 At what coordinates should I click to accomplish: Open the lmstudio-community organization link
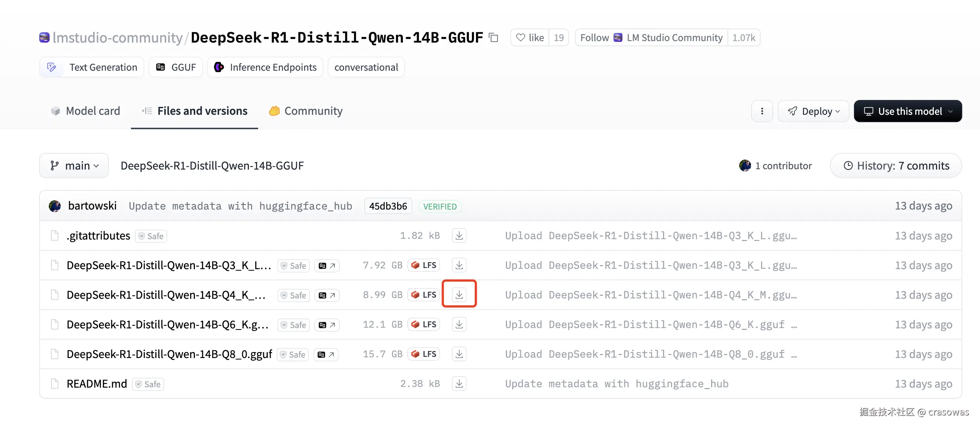[x=118, y=38]
